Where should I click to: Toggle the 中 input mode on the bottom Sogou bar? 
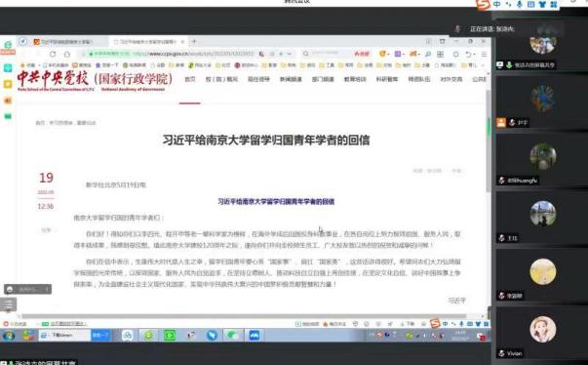pos(445,324)
